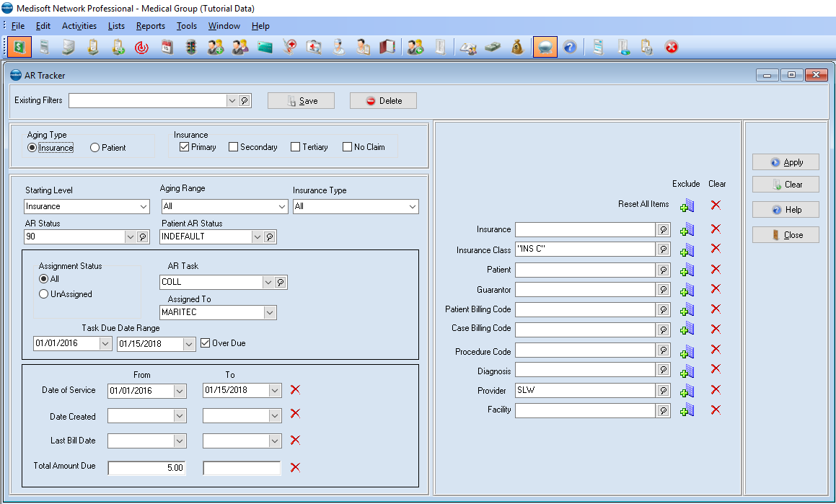Open the Edit menu
836x504 pixels.
[x=43, y=25]
